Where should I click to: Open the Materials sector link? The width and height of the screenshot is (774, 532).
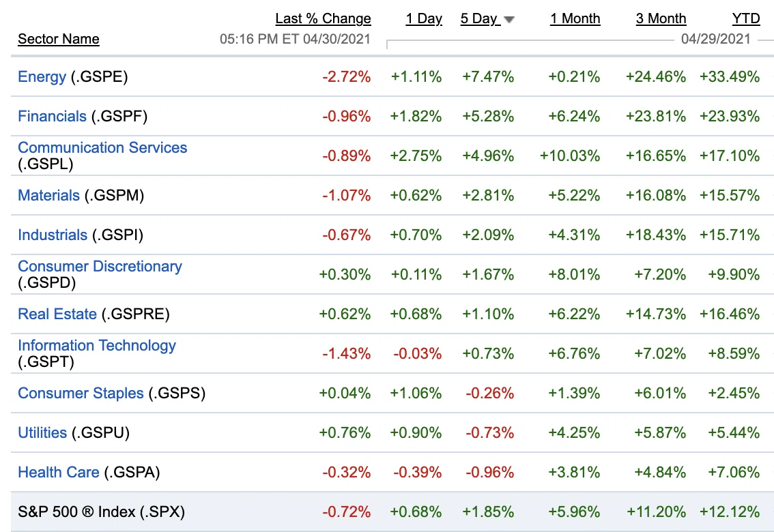point(48,195)
